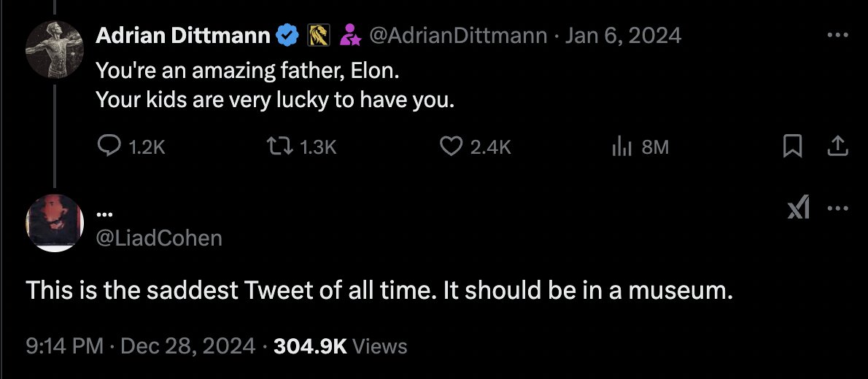868x379 pixels.
Task: Open Adrian Dittmann's profile picture
Action: tap(55, 48)
